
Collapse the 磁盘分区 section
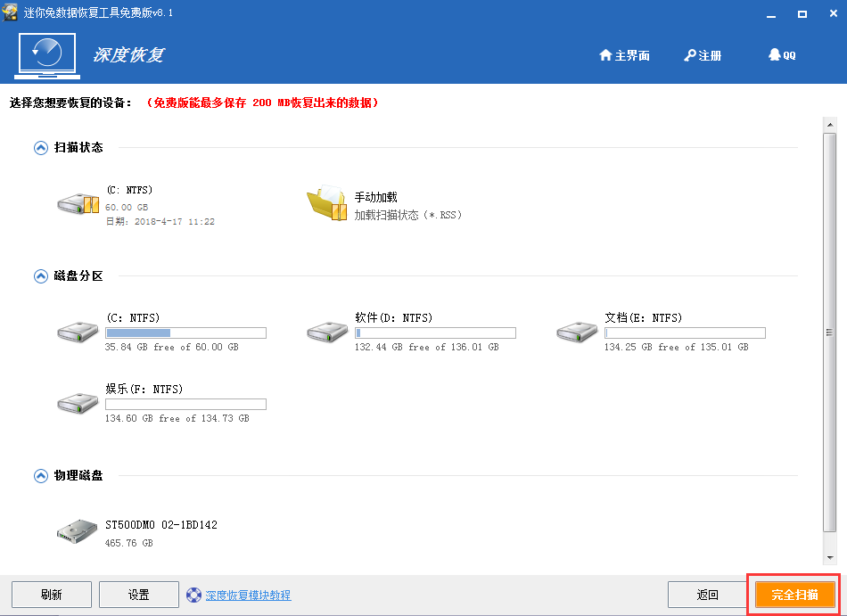40,276
